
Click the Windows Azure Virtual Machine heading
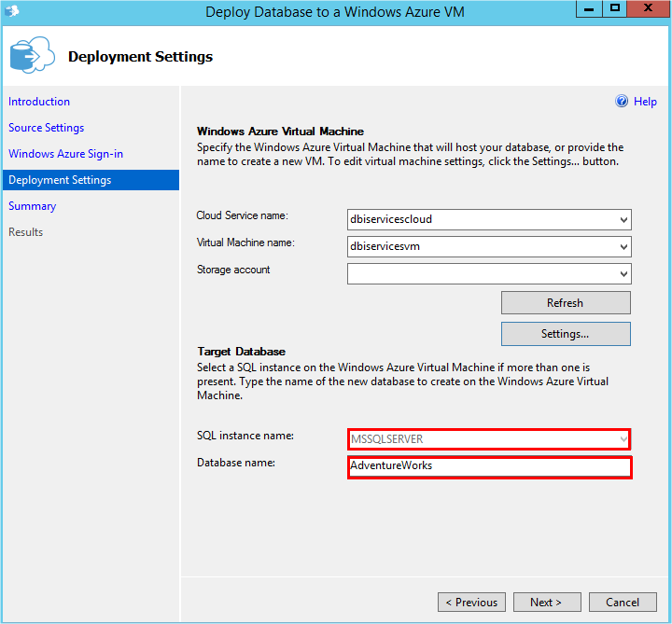click(x=280, y=132)
